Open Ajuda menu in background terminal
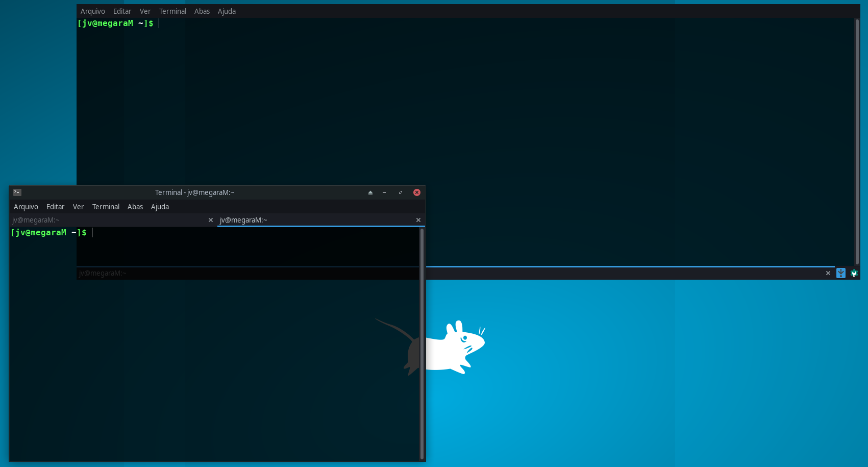Viewport: 868px width, 467px height. 227,11
